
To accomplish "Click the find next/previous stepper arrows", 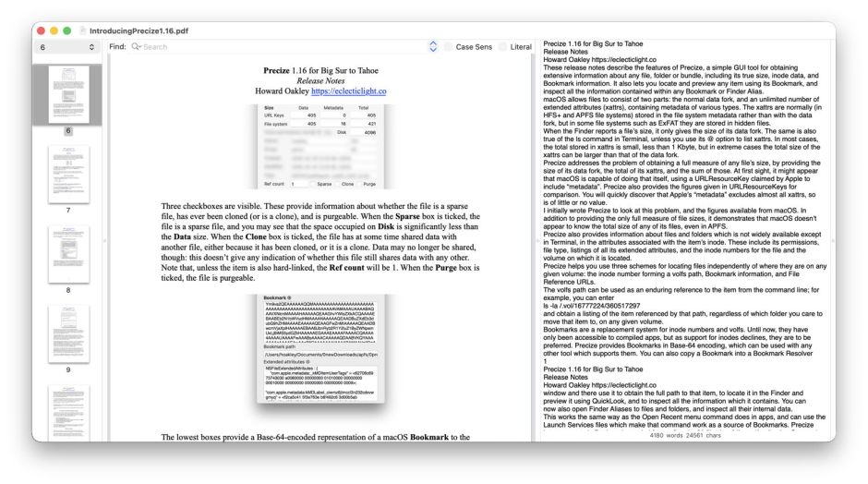I will (433, 47).
